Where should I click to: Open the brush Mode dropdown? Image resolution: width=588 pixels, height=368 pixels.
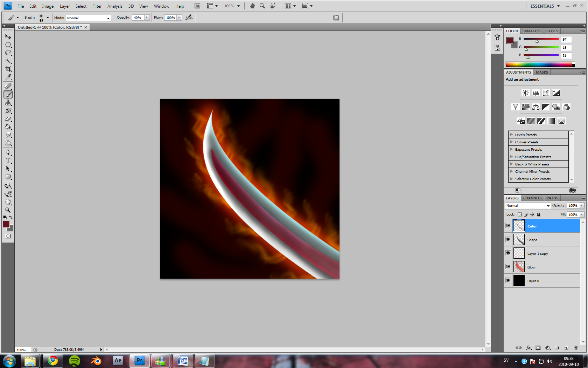89,18
